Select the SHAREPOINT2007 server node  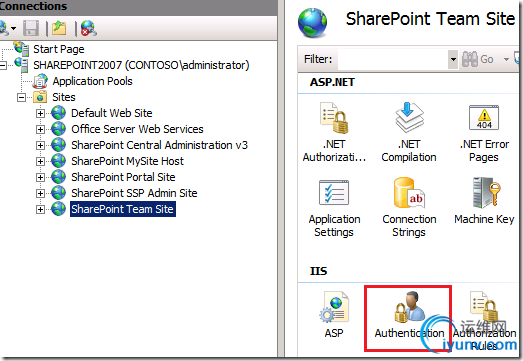[x=141, y=65]
